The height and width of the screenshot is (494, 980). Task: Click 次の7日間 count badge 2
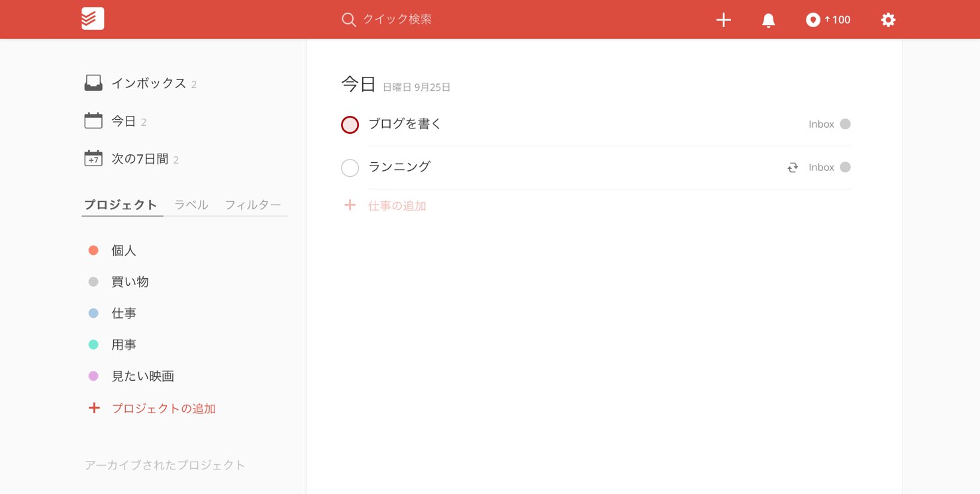(x=176, y=160)
